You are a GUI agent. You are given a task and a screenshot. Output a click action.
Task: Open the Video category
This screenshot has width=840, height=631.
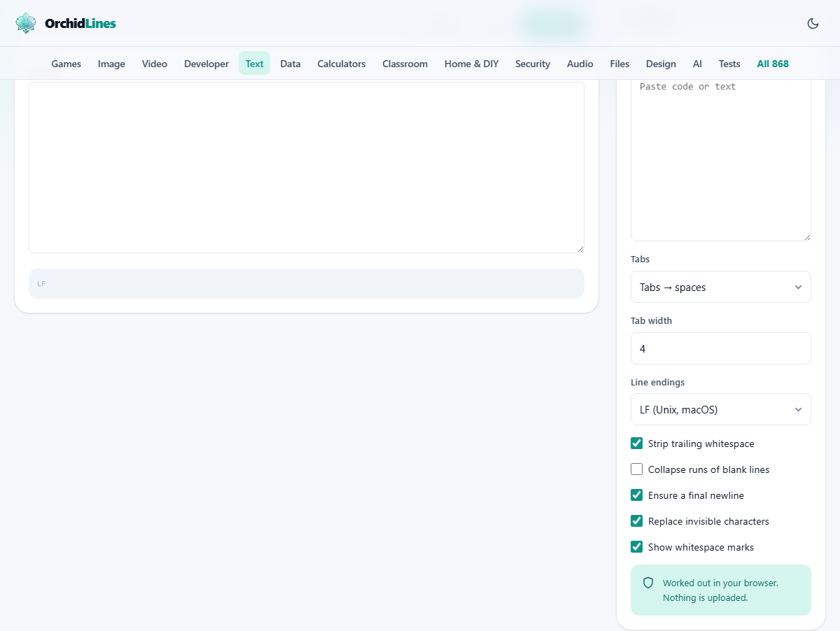(155, 64)
